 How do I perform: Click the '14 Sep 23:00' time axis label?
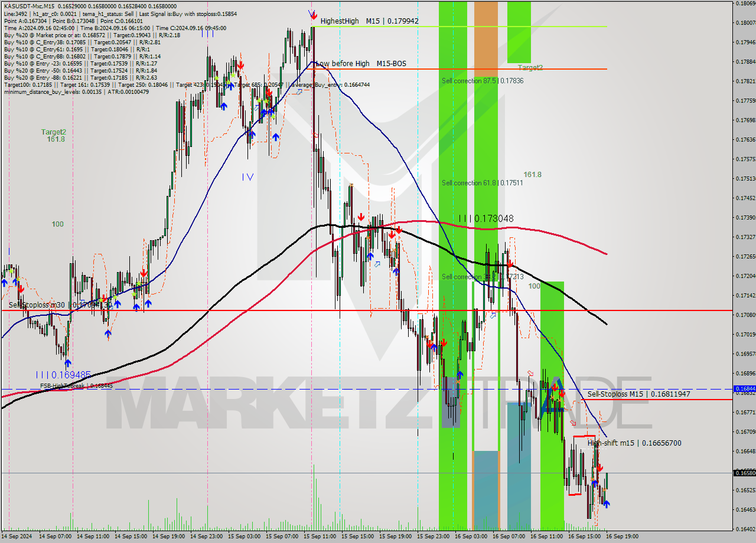[206, 537]
